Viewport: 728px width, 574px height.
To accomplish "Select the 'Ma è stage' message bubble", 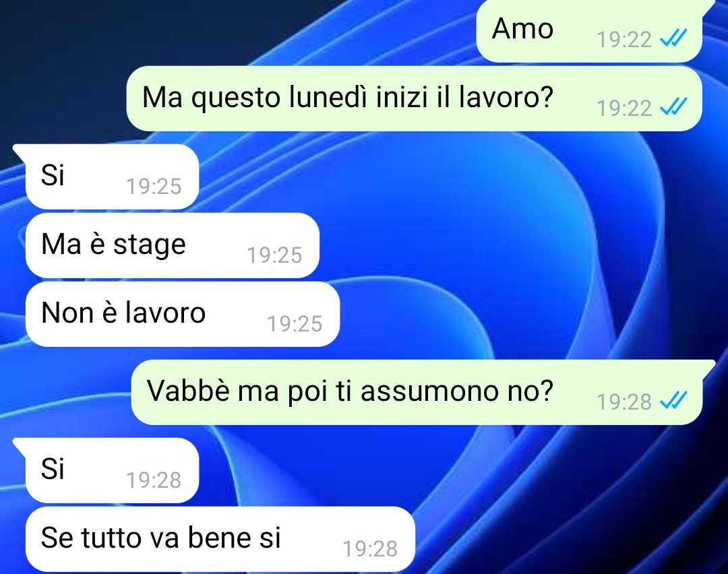I will click(173, 245).
